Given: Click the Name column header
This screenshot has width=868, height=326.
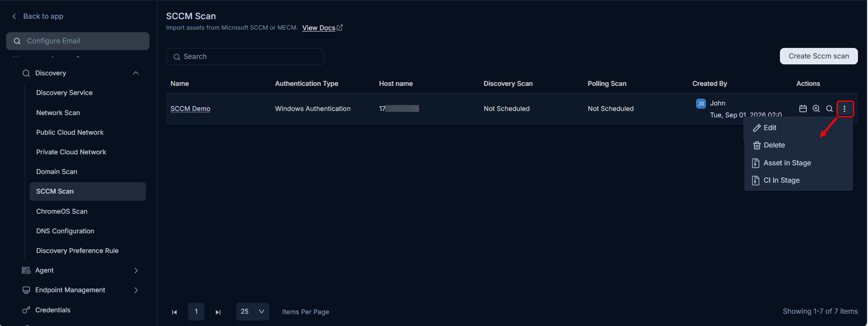Looking at the screenshot, I should point(179,84).
